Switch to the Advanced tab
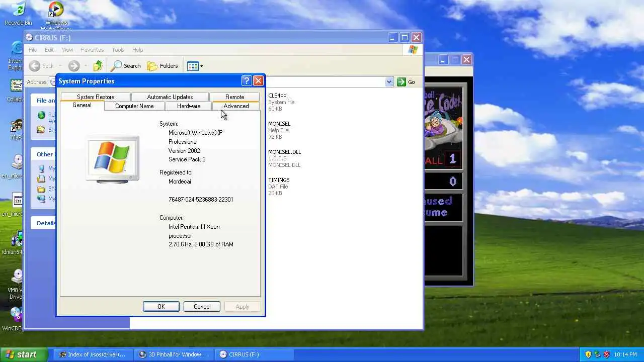Image resolution: width=644 pixels, height=362 pixels. [236, 106]
